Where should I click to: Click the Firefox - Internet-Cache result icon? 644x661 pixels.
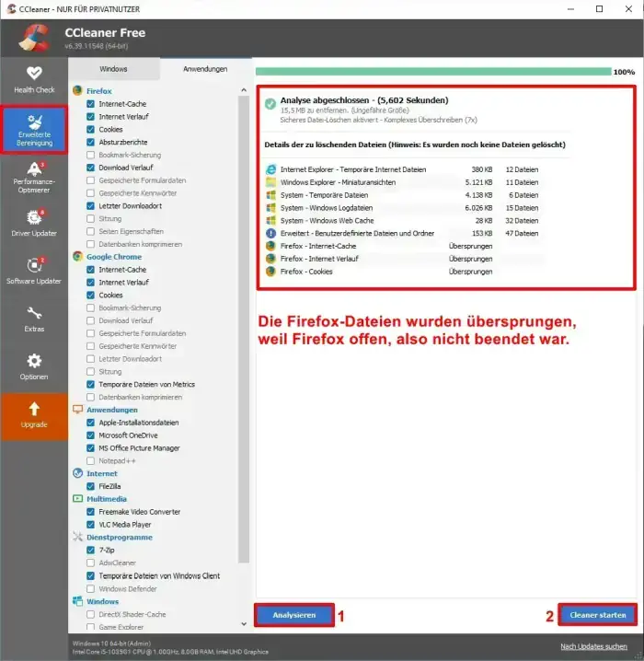pyautogui.click(x=270, y=246)
